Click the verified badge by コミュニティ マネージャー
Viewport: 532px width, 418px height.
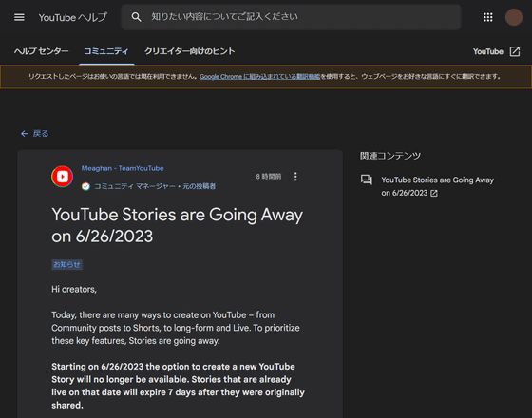[x=85, y=186]
